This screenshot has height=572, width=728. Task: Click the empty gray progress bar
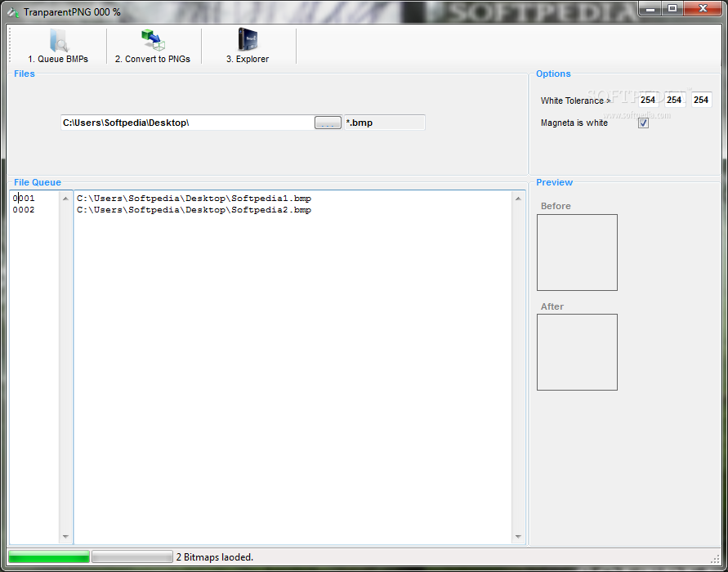pos(132,556)
